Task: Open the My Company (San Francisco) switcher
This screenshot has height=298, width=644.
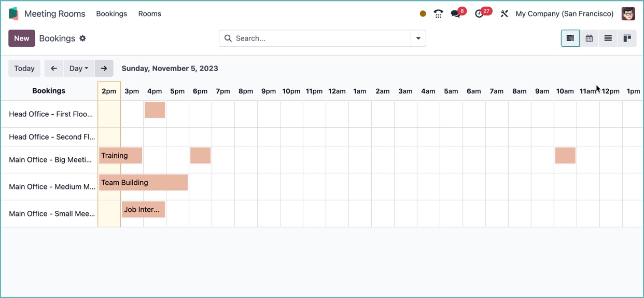Action: (x=564, y=14)
